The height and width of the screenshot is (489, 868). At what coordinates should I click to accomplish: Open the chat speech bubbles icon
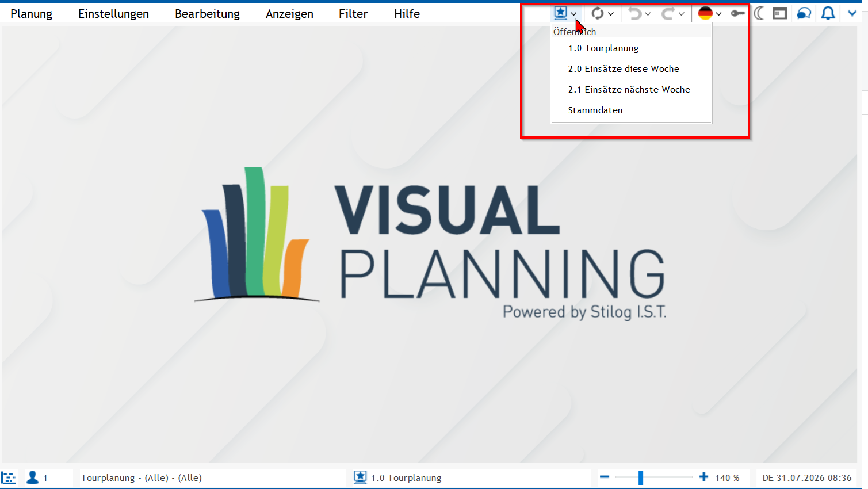pyautogui.click(x=804, y=13)
